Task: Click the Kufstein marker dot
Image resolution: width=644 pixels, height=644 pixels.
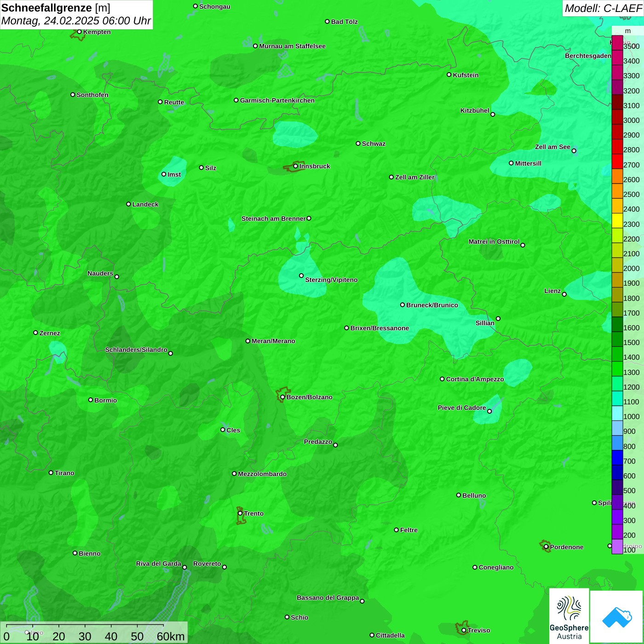Action: [449, 75]
